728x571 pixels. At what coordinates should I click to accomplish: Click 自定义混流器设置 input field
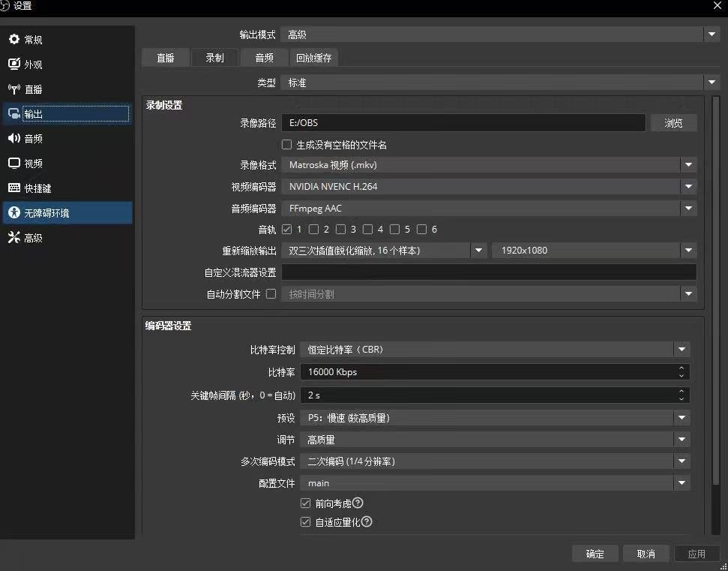pyautogui.click(x=489, y=272)
